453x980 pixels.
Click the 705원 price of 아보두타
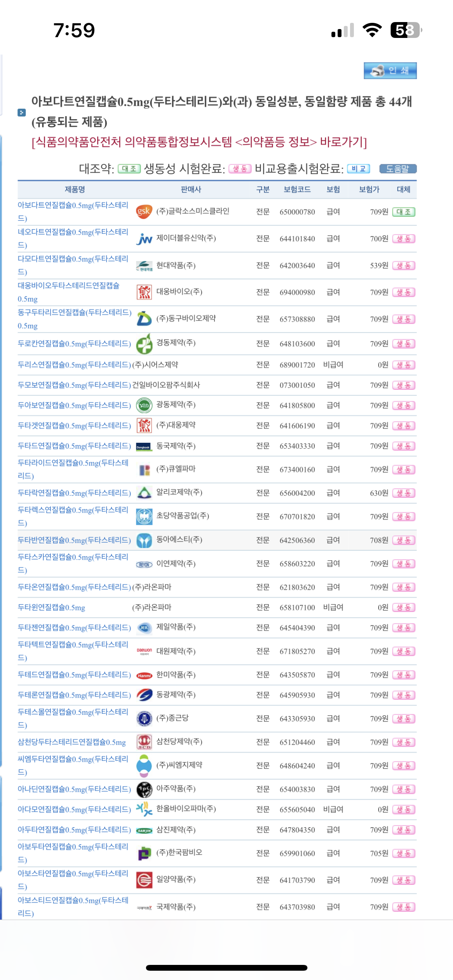click(x=379, y=853)
